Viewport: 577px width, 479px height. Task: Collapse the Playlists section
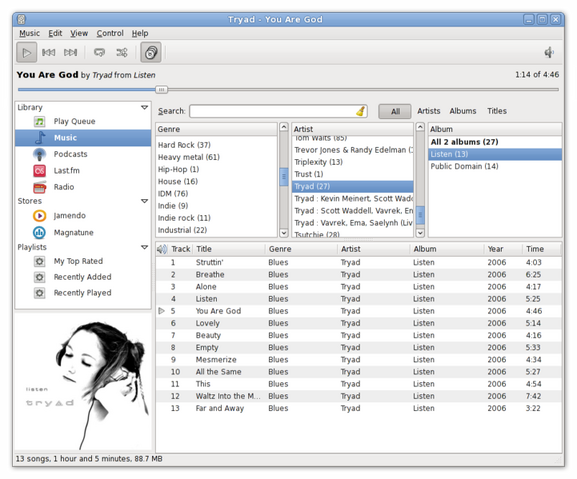coord(144,247)
